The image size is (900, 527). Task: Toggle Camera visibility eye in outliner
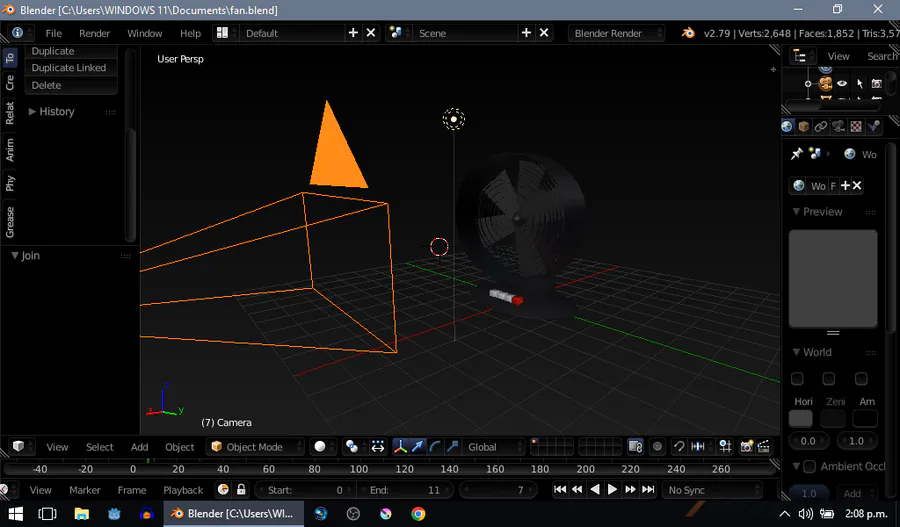(842, 84)
